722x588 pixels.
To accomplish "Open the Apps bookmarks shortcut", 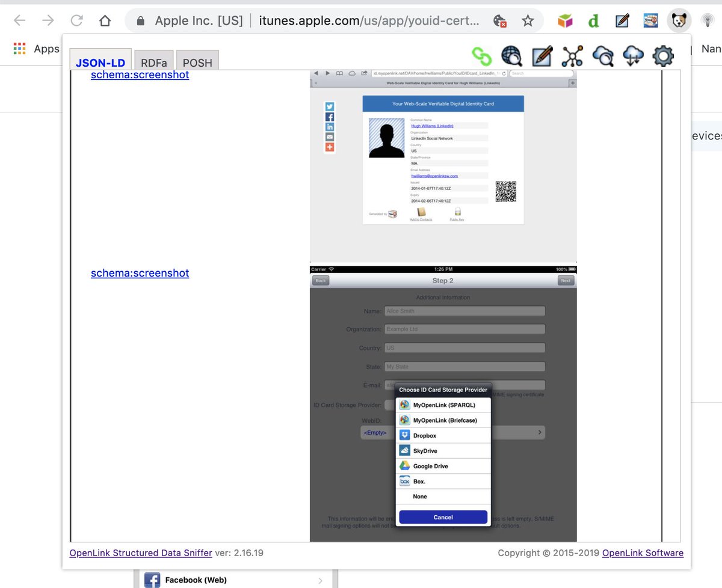I will point(37,49).
